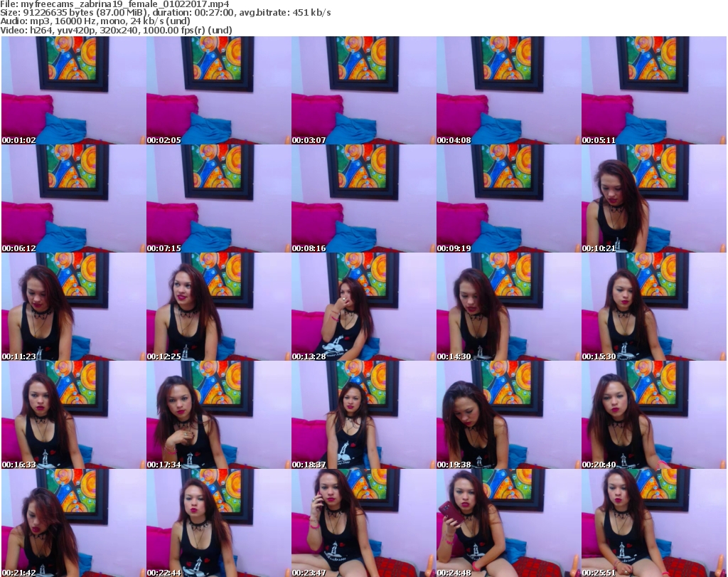Click the 00:17:34 thumbnail
This screenshot has height=577, width=728.
click(x=219, y=415)
